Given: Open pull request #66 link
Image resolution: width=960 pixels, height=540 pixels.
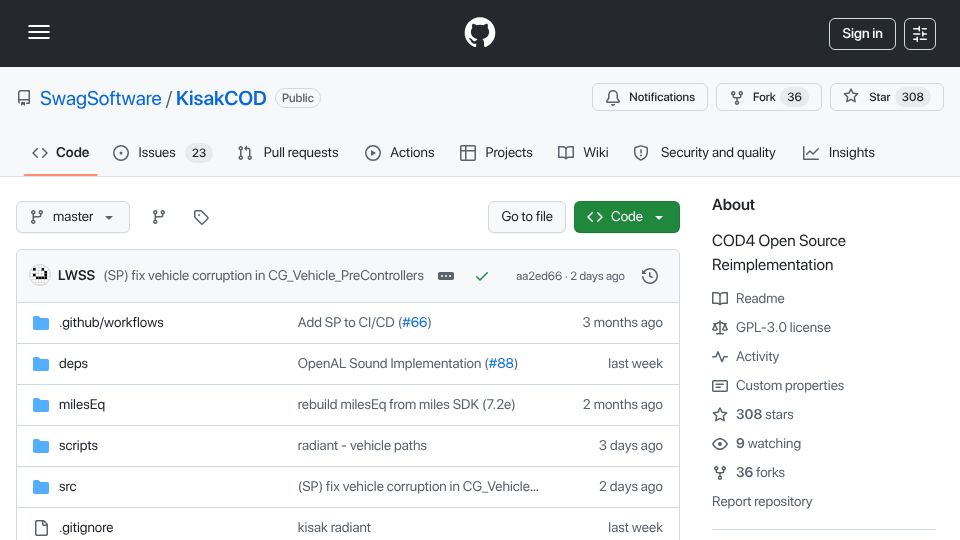Looking at the screenshot, I should coord(415,323).
